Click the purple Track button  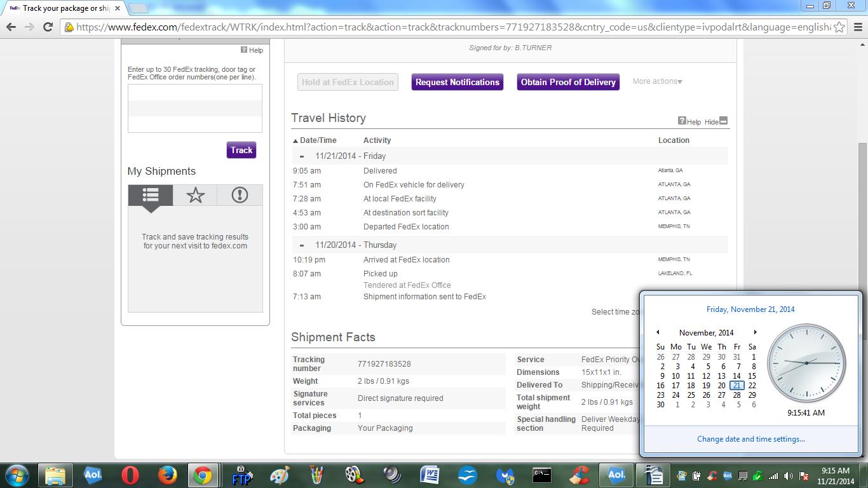241,150
